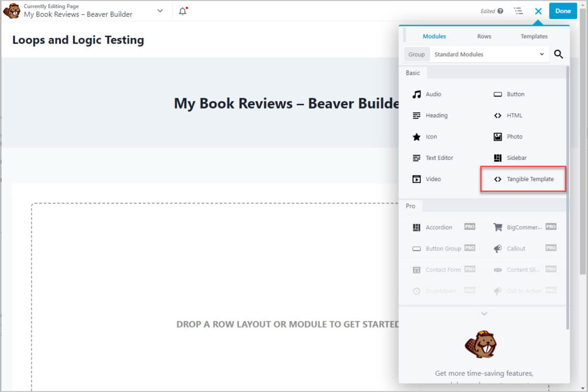Expand more content with the down chevron
The height and width of the screenshot is (392, 588).
pyautogui.click(x=484, y=314)
